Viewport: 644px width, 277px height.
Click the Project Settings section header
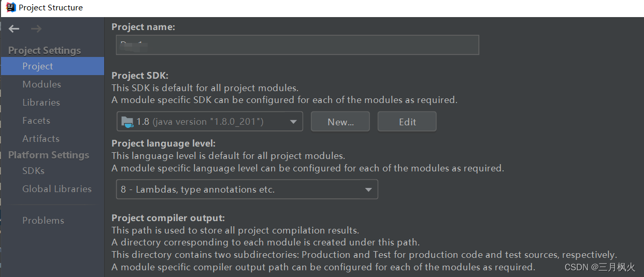pyautogui.click(x=45, y=50)
